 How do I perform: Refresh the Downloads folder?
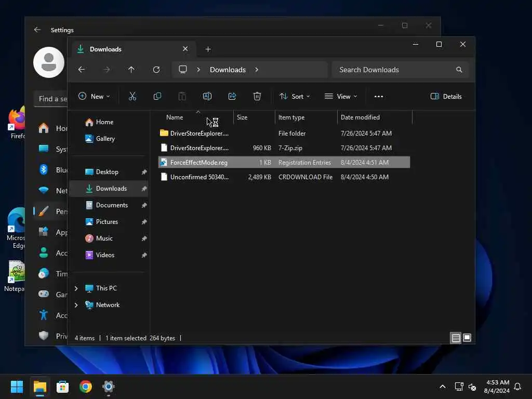coord(156,70)
